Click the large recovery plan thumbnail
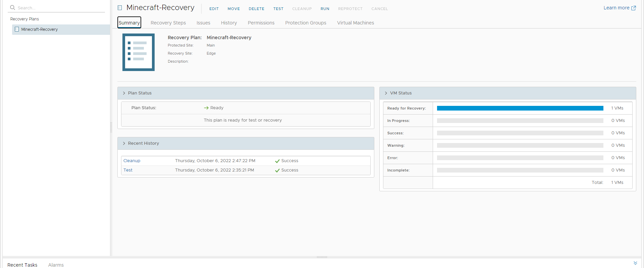This screenshot has width=644, height=268. (139, 52)
